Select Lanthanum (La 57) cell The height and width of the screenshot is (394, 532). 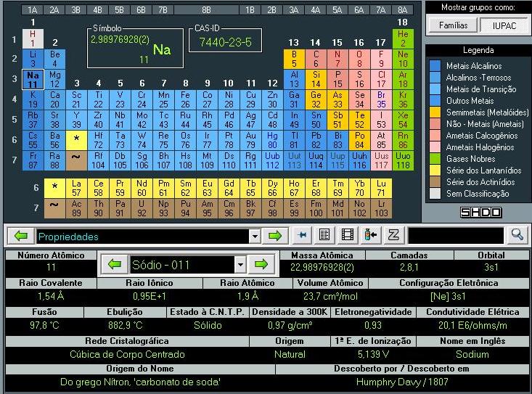pyautogui.click(x=76, y=188)
